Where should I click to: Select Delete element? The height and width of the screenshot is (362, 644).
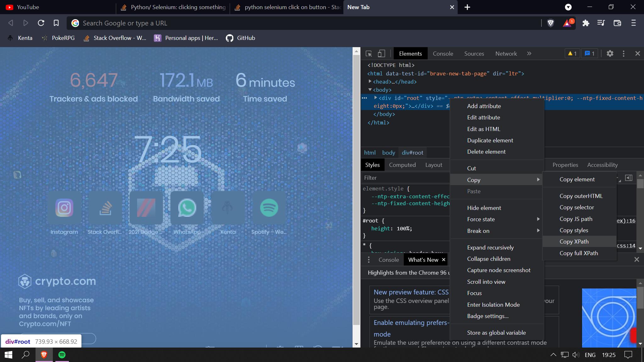[x=497, y=152]
